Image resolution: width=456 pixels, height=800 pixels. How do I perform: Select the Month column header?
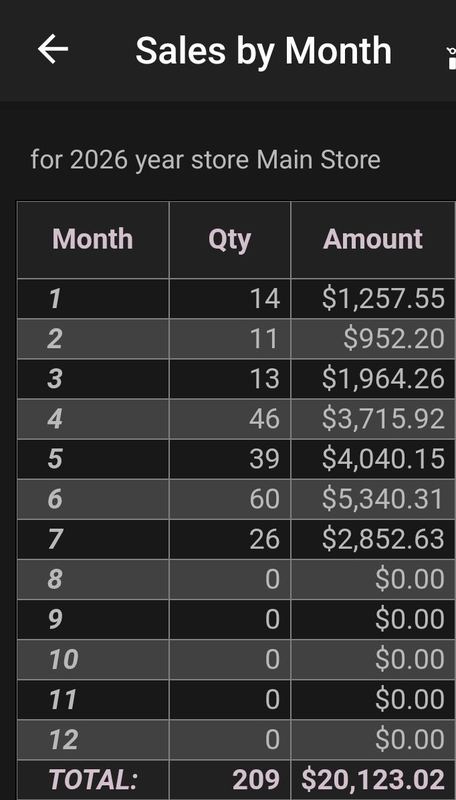pyautogui.click(x=93, y=239)
